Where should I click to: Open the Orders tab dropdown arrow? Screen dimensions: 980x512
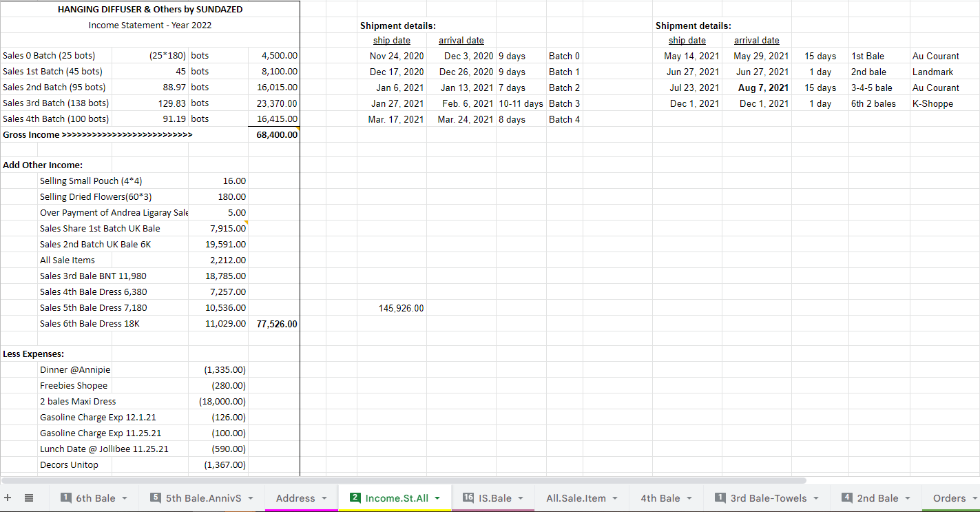click(x=974, y=498)
